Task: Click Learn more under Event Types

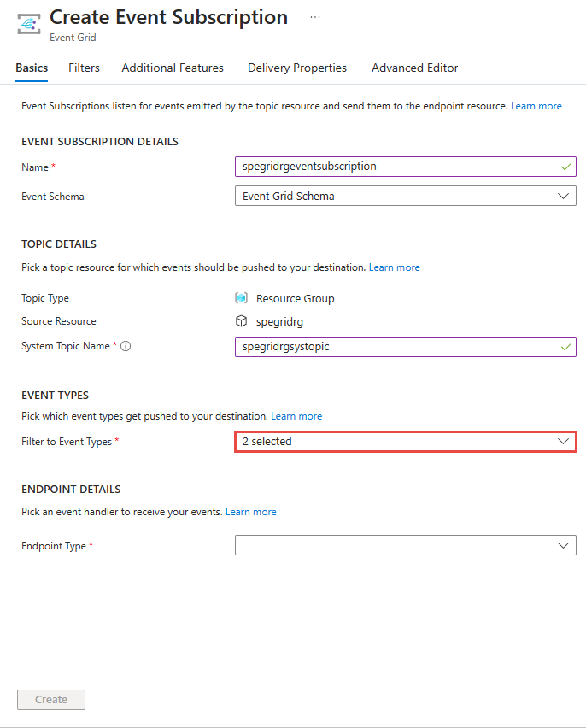Action: 296,415
